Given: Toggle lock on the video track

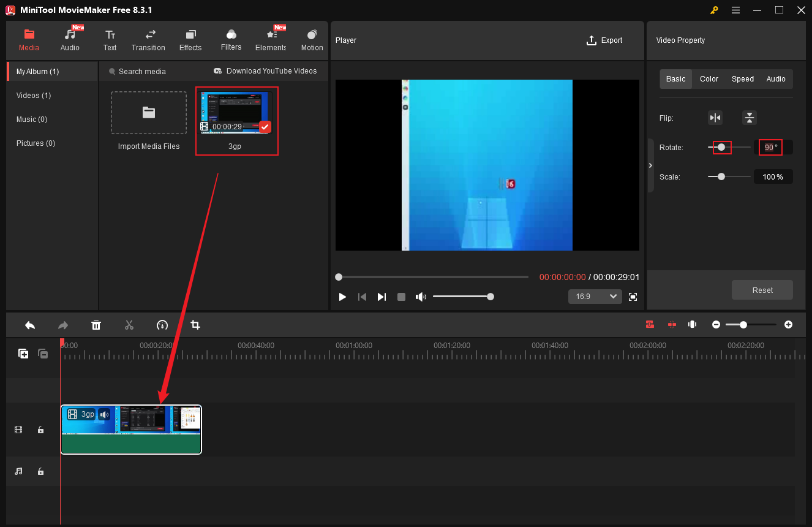Looking at the screenshot, I should (40, 430).
